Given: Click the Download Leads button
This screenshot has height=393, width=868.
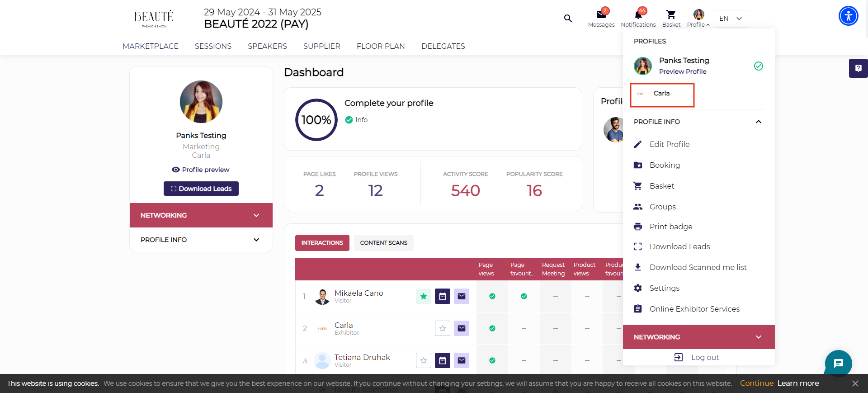Looking at the screenshot, I should 201,189.
